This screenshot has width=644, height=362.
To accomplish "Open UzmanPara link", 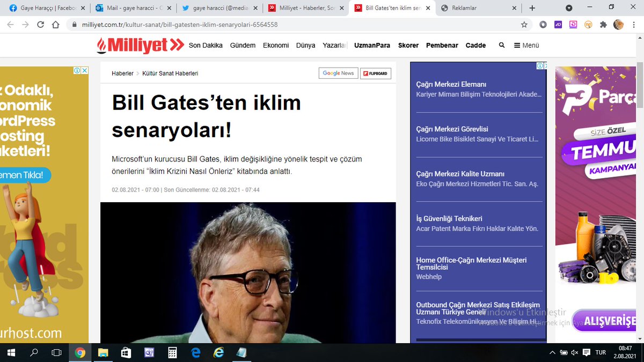I will (372, 45).
